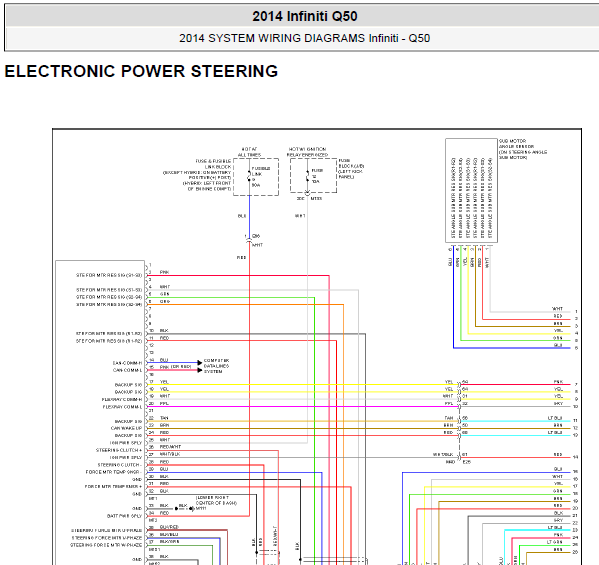Click 'LT GRN' wire label at terminal 25

[554, 542]
